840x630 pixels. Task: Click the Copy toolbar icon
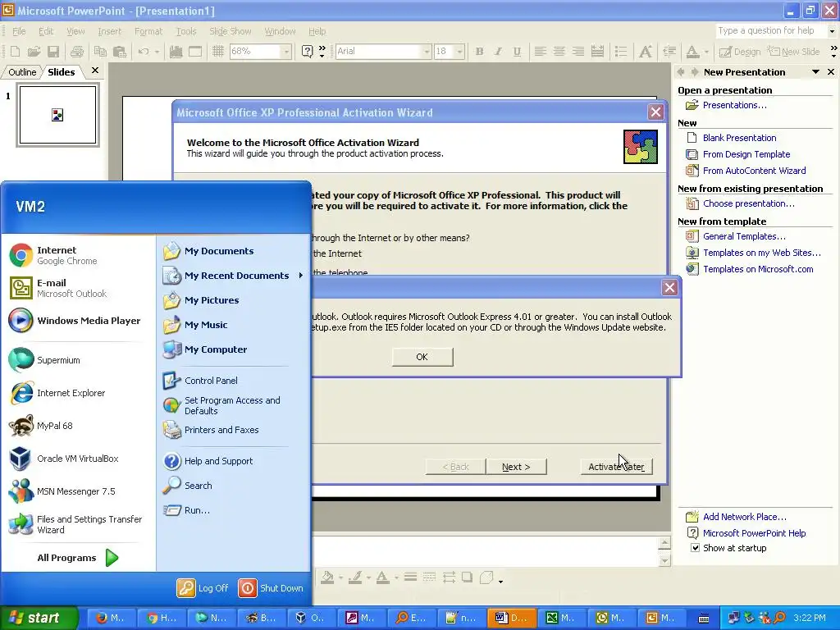[x=100, y=52]
